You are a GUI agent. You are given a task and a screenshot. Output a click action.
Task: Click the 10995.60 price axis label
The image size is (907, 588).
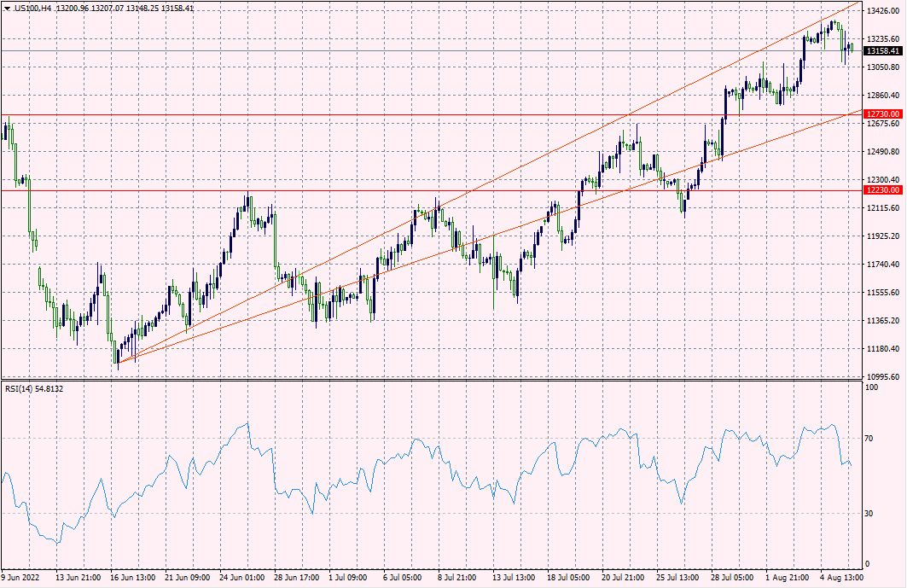coord(883,376)
